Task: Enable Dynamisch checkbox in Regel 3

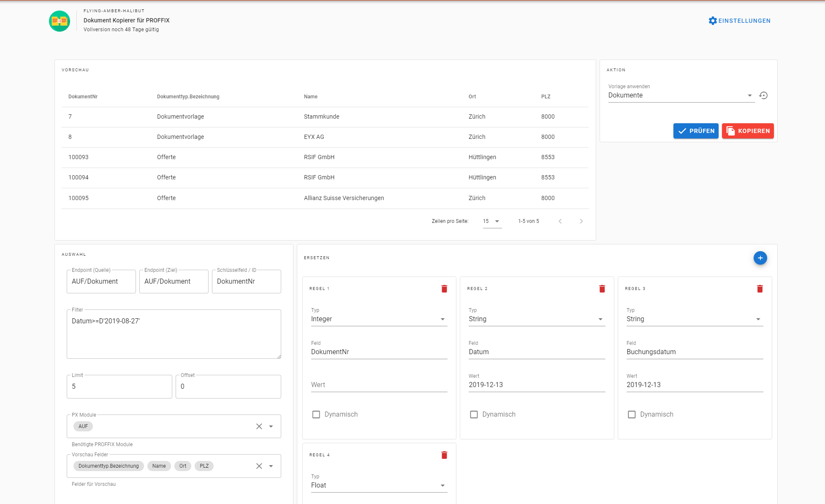Action: pos(632,415)
